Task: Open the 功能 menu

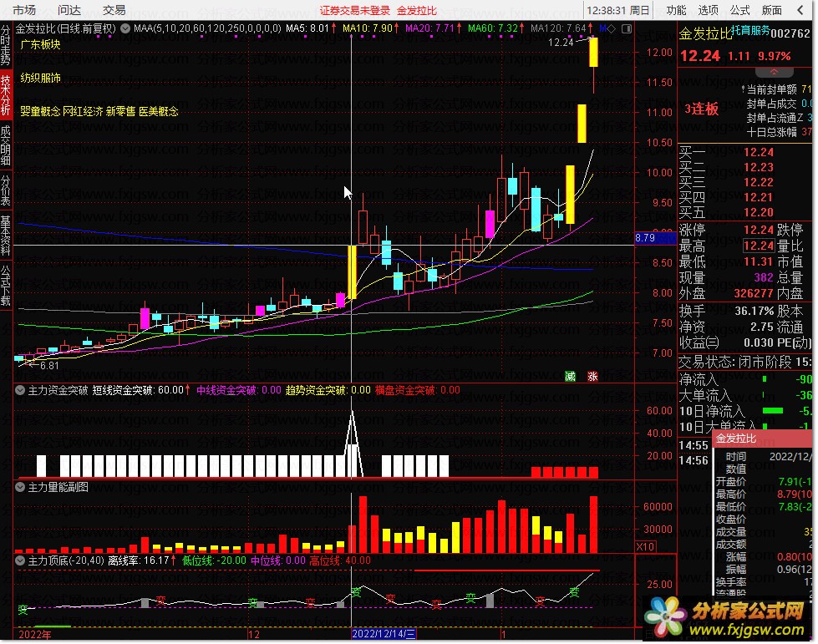Action: coord(676,10)
